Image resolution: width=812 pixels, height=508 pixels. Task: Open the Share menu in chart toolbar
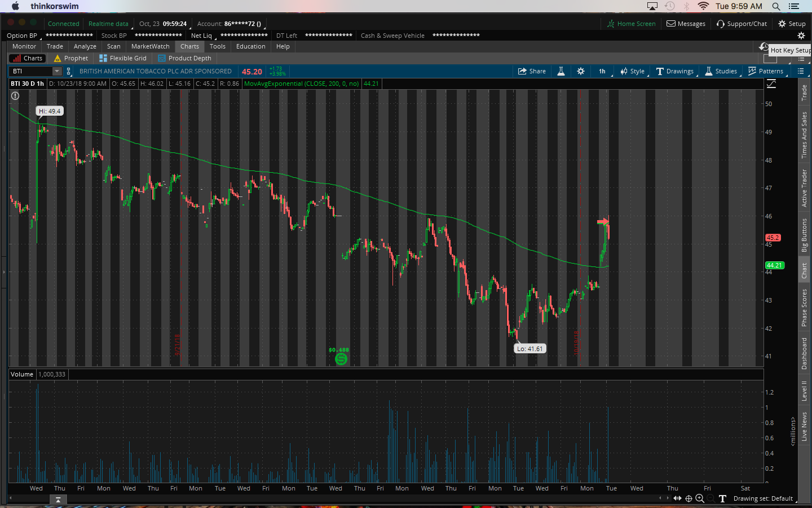[532, 71]
